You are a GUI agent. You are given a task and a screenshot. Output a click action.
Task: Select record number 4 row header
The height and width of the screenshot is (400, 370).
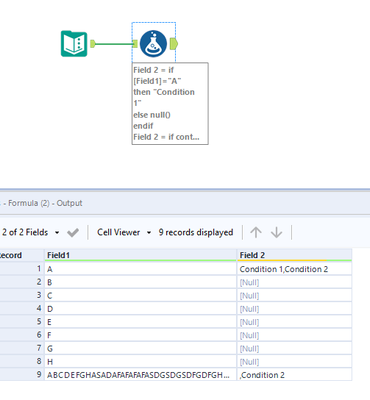pos(22,309)
